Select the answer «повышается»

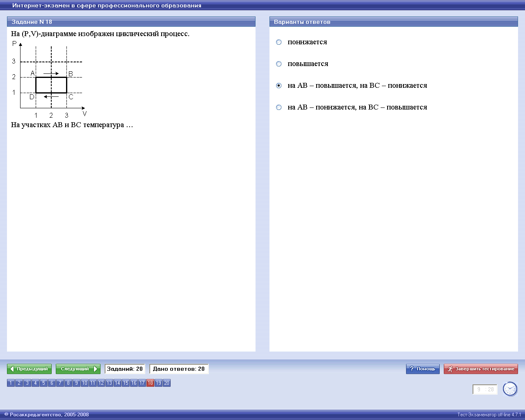tap(279, 64)
